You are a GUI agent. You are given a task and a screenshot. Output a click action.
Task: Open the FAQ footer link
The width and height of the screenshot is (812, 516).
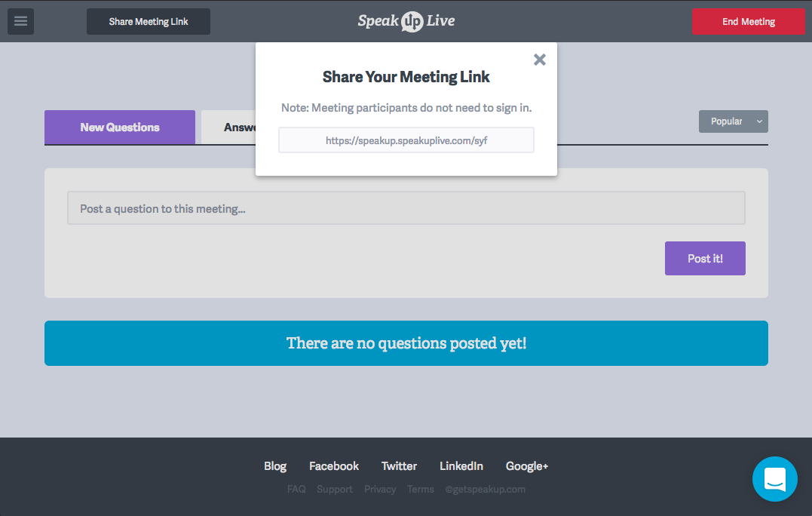[x=296, y=489]
